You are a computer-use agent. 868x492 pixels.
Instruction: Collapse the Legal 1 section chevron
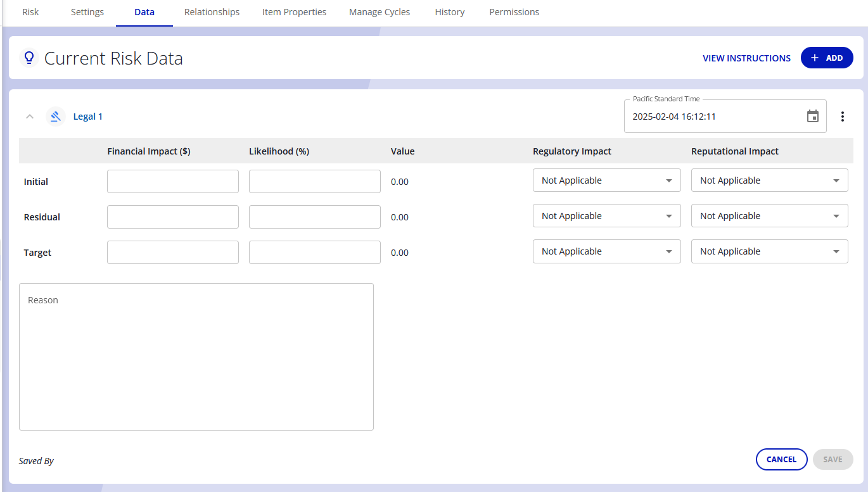pos(29,117)
